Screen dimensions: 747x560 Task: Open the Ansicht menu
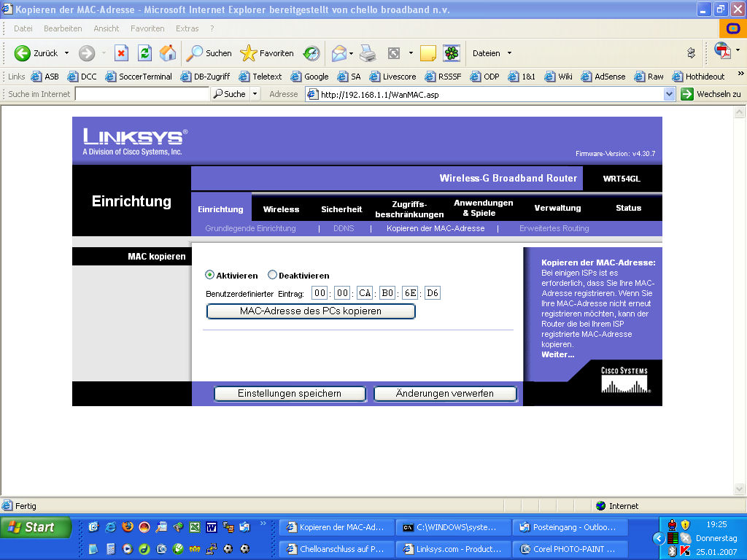(107, 28)
